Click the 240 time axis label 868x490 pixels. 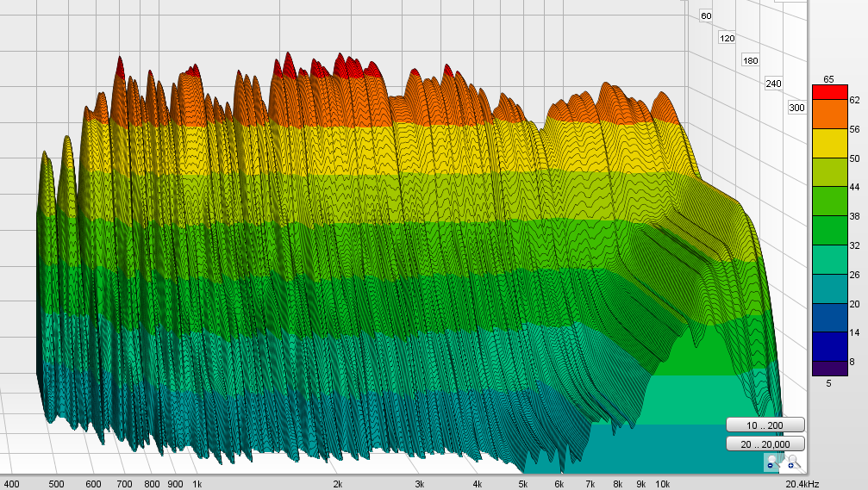[773, 84]
